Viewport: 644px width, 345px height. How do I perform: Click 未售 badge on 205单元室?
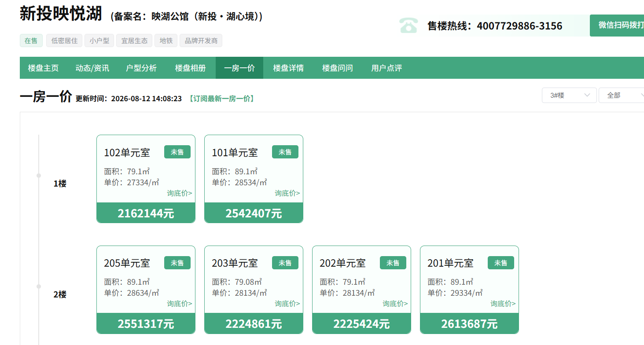(177, 263)
